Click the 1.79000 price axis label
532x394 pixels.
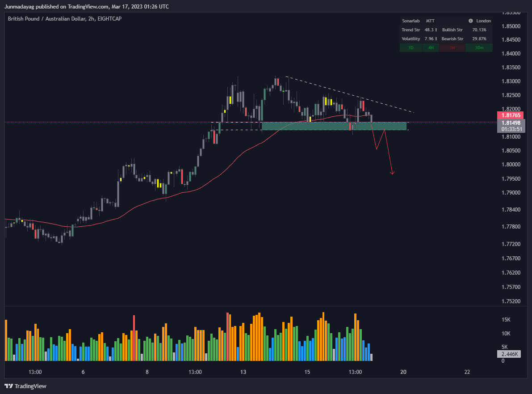(x=511, y=193)
